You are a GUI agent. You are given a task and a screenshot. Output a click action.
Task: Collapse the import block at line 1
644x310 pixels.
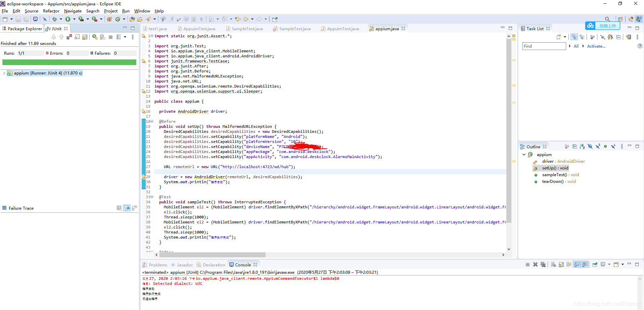pos(152,36)
